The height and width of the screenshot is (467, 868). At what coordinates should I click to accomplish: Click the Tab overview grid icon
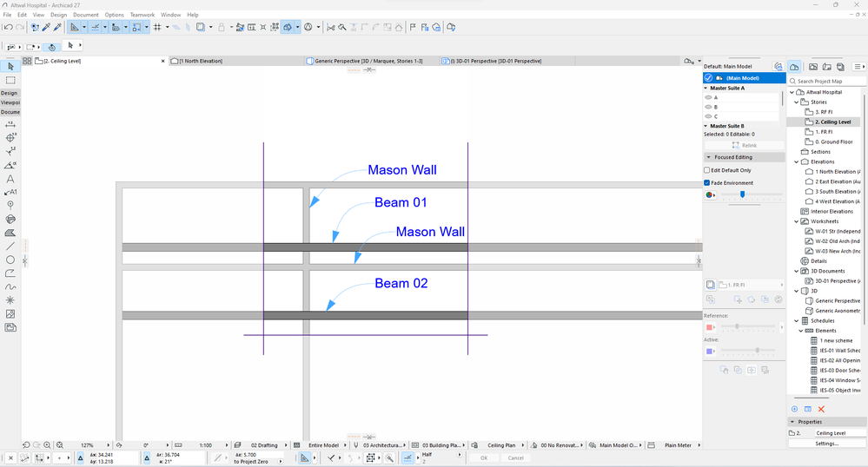[x=27, y=61]
